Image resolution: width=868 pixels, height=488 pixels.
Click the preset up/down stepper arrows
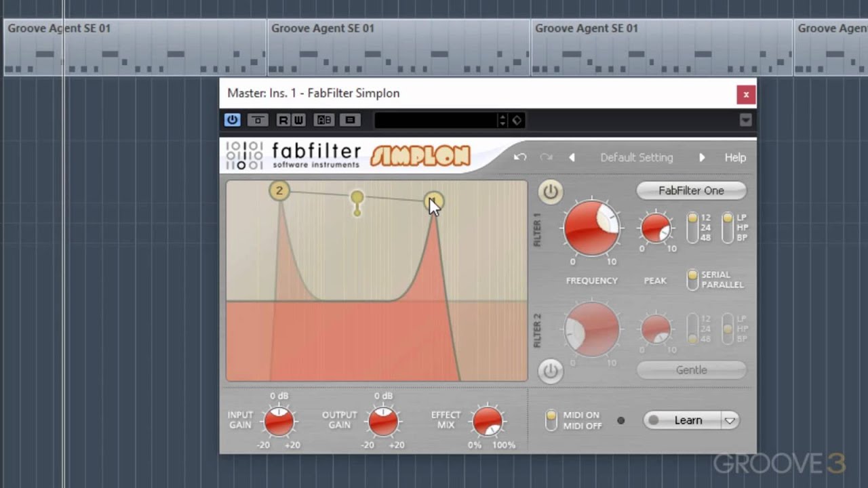pos(502,120)
